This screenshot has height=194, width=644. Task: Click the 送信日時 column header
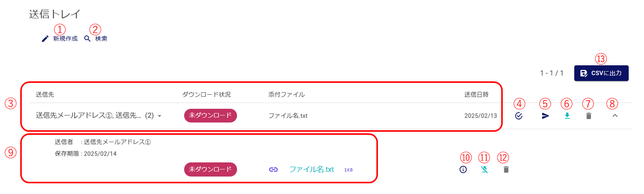click(476, 94)
